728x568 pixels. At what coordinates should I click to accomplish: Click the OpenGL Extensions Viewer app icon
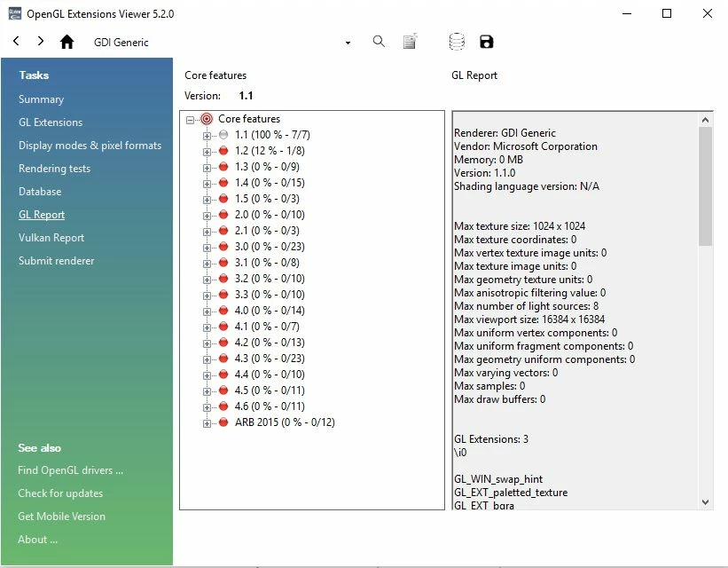pos(15,13)
